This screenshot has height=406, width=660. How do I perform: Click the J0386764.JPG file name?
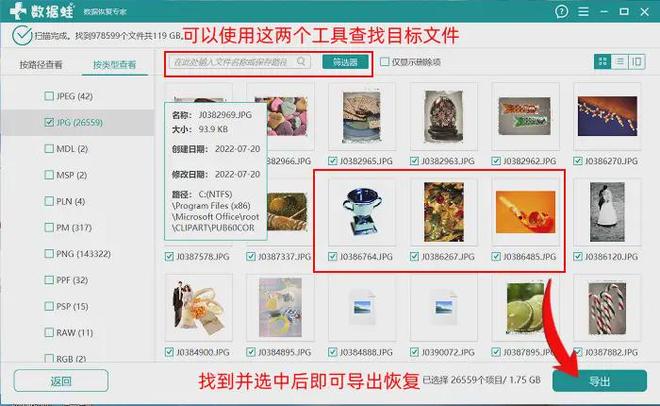[x=366, y=256]
